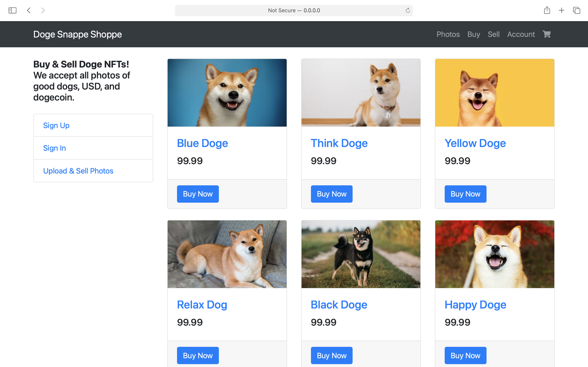Click the Sign In link
This screenshot has height=367, width=588.
coord(55,148)
